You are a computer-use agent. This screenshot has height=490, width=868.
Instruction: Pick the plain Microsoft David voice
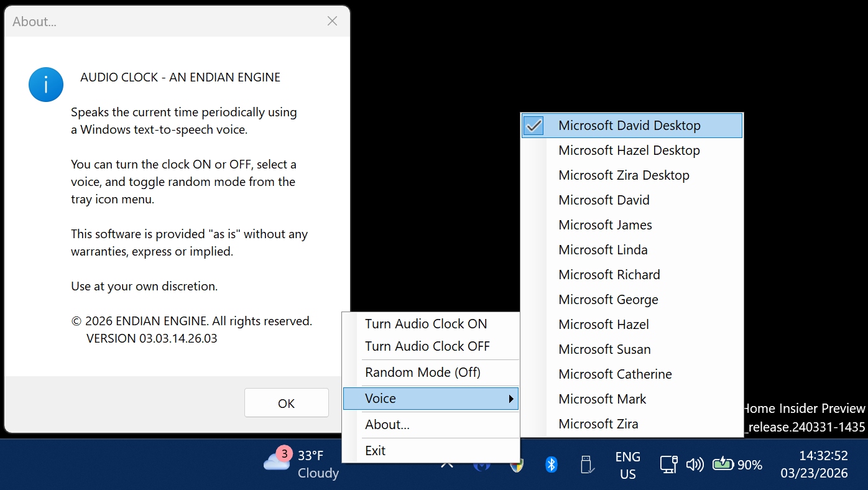632,200
